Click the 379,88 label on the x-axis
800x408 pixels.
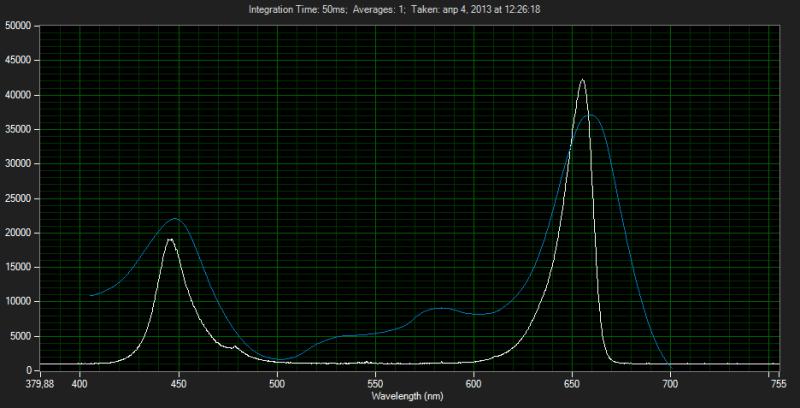tap(38, 381)
